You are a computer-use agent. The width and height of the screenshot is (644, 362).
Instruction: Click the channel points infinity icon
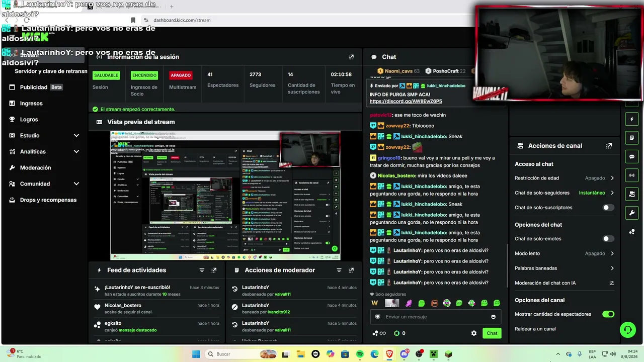click(379, 333)
